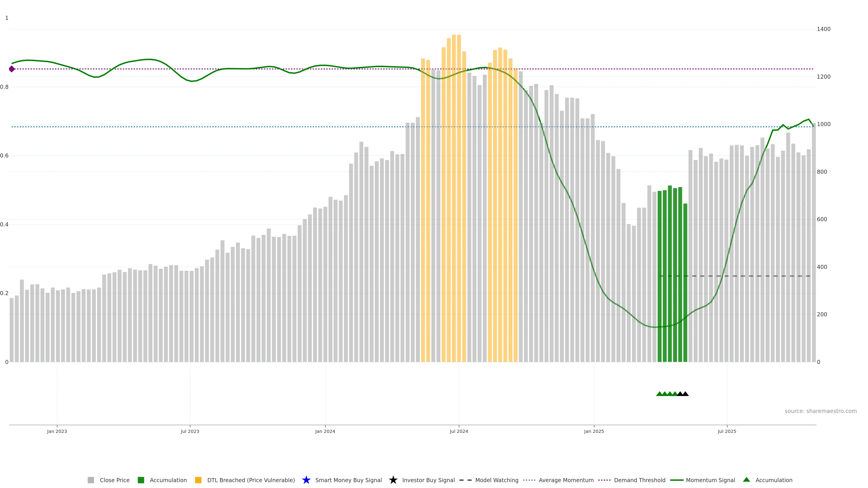Click the purple diamond Demand Threshold marker
Screen dimensions: 868x488
[12, 69]
